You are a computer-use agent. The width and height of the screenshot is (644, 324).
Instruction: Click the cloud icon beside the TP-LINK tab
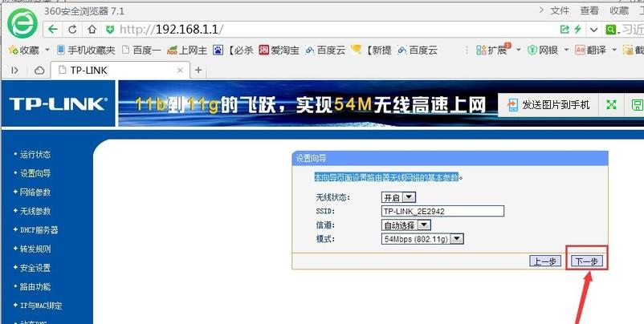click(x=39, y=71)
